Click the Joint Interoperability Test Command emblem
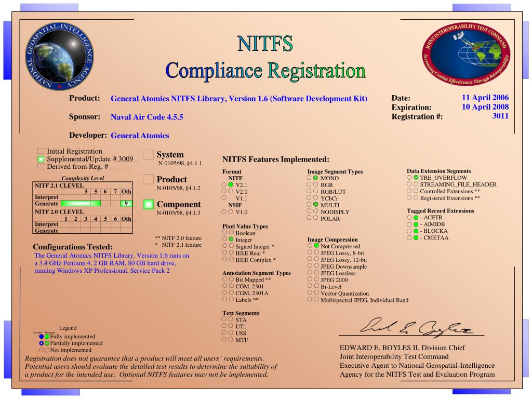Viewport: 532px width, 399px height. (466, 54)
